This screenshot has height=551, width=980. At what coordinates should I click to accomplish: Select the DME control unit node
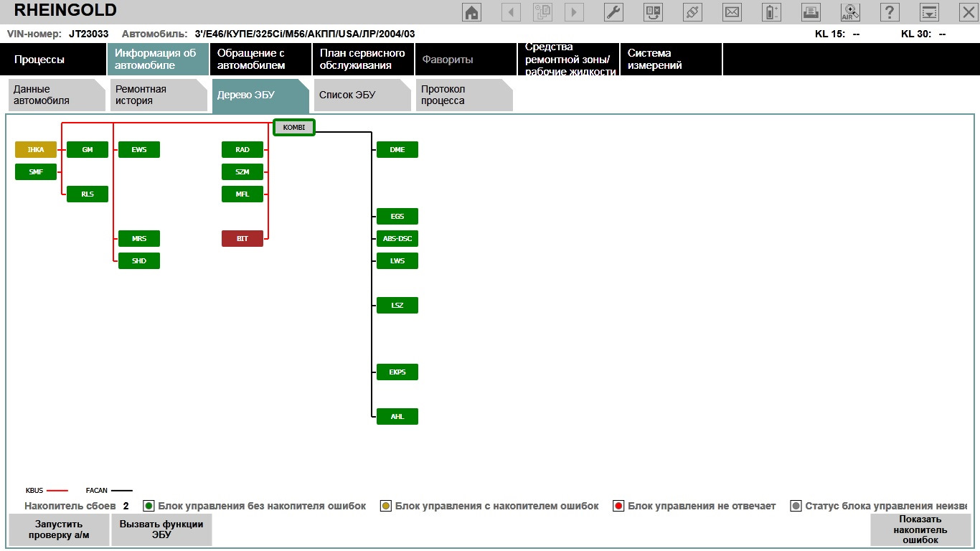[x=397, y=149]
